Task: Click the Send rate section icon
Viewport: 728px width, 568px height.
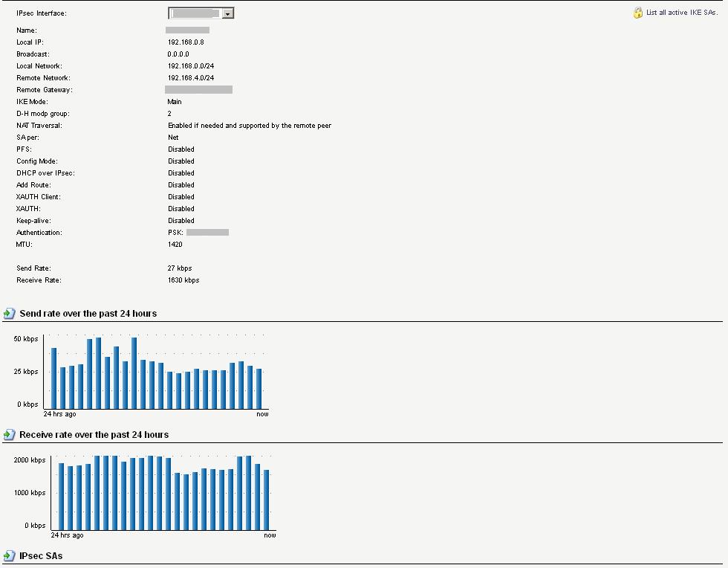Action: 10,314
